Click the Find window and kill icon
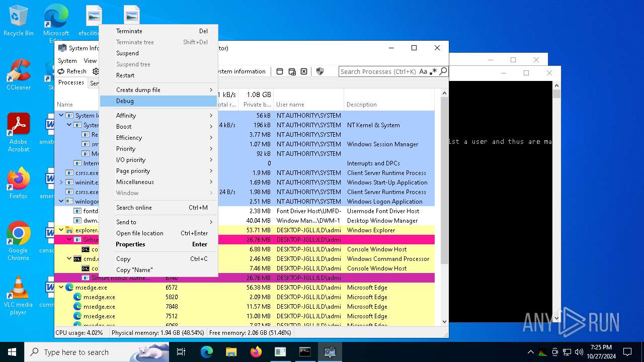 304,71
